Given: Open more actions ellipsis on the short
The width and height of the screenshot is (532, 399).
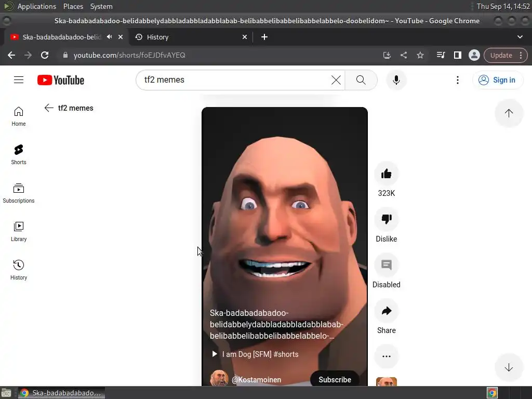Looking at the screenshot, I should pyautogui.click(x=387, y=356).
